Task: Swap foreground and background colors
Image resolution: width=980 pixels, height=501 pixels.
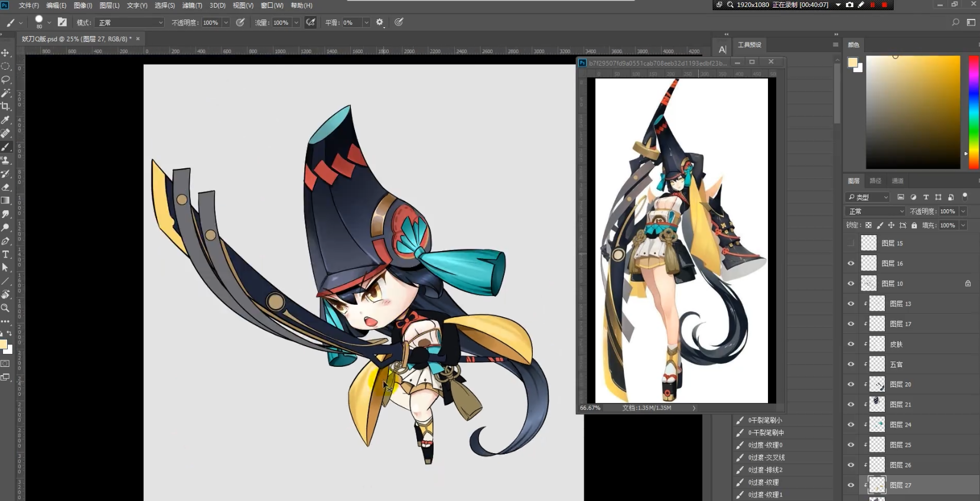Action: click(x=9, y=334)
